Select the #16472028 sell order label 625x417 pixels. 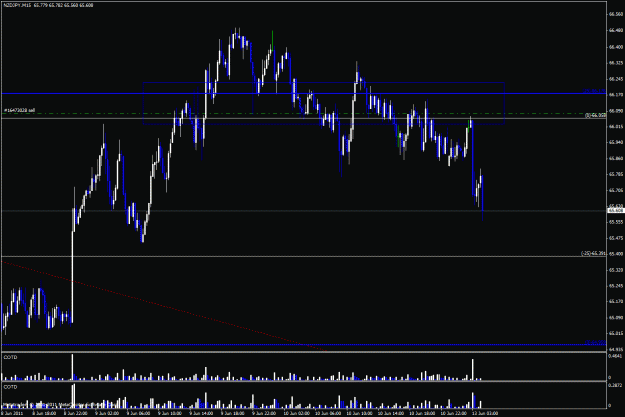(x=20, y=110)
